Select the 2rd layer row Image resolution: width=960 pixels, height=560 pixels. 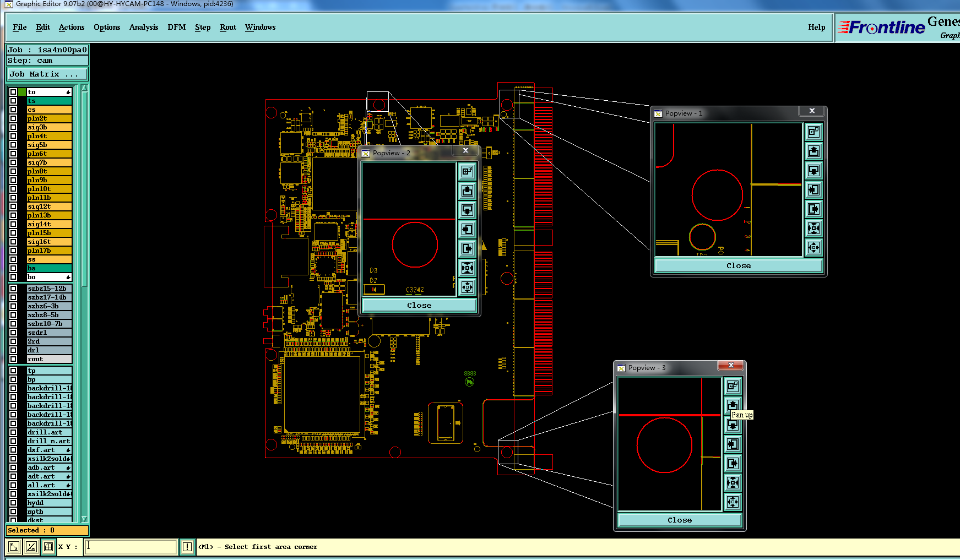(50, 341)
